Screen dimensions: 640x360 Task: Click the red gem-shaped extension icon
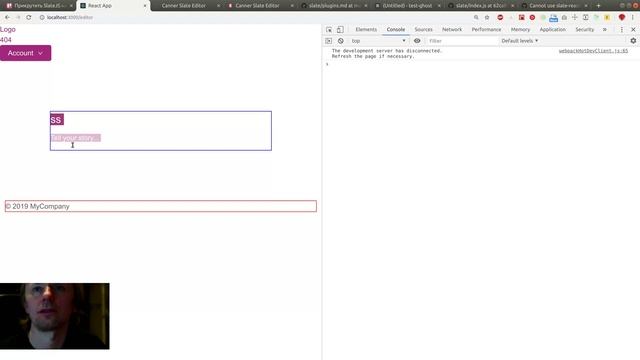622,18
